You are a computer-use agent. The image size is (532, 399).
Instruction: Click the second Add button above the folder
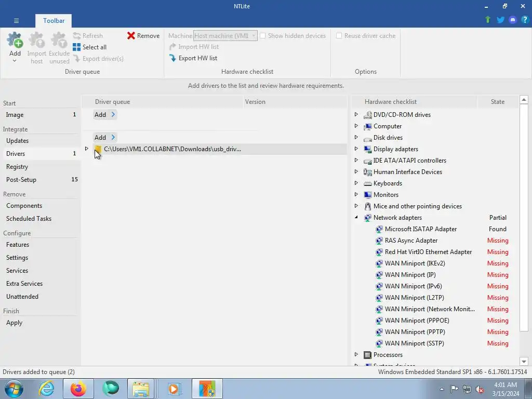click(105, 137)
